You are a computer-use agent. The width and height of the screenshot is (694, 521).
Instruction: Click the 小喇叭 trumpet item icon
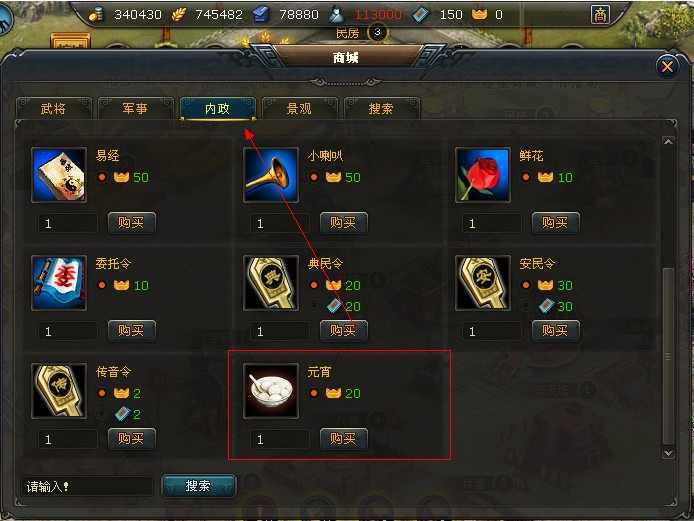[x=271, y=175]
